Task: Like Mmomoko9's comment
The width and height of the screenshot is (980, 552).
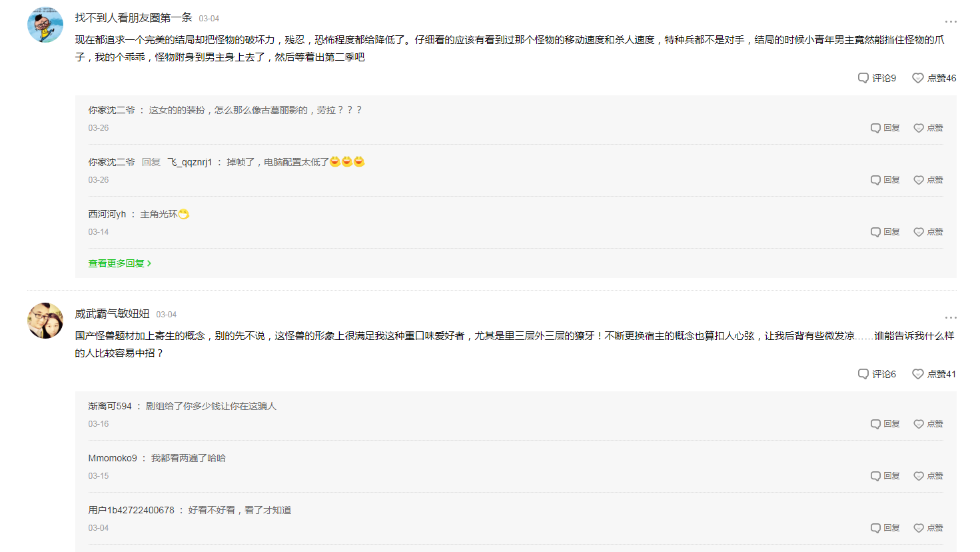Action: pyautogui.click(x=928, y=476)
